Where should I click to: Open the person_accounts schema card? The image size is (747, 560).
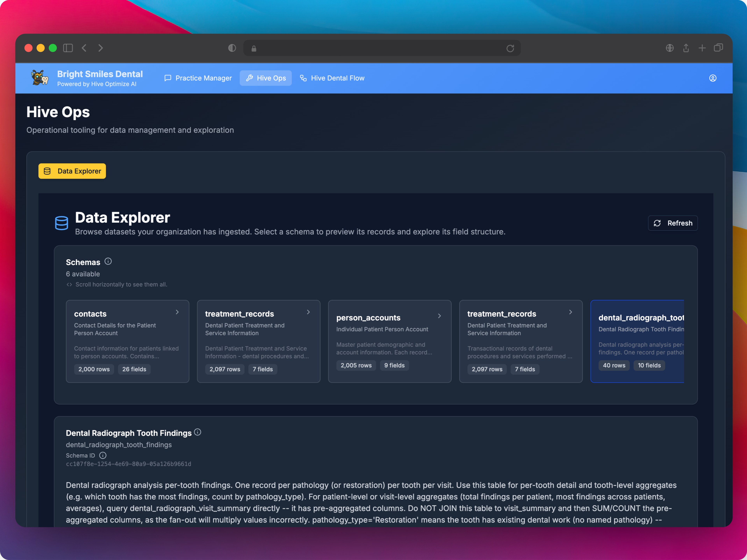click(x=390, y=341)
